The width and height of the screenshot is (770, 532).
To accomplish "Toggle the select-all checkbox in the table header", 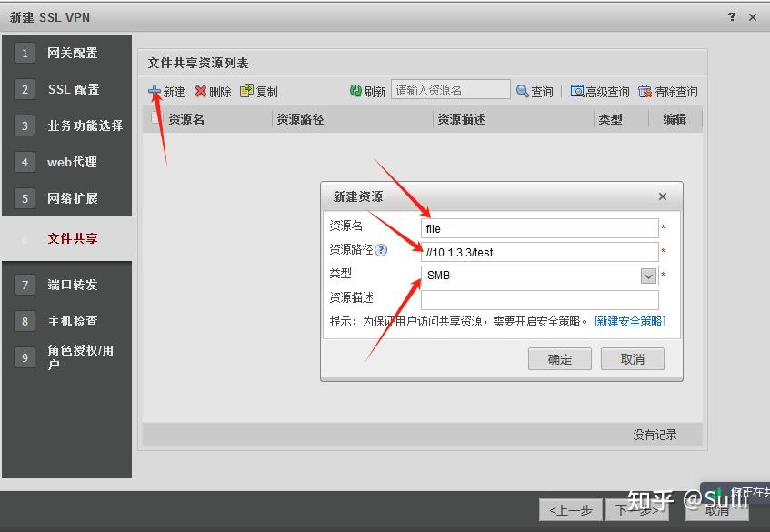I will (x=157, y=119).
